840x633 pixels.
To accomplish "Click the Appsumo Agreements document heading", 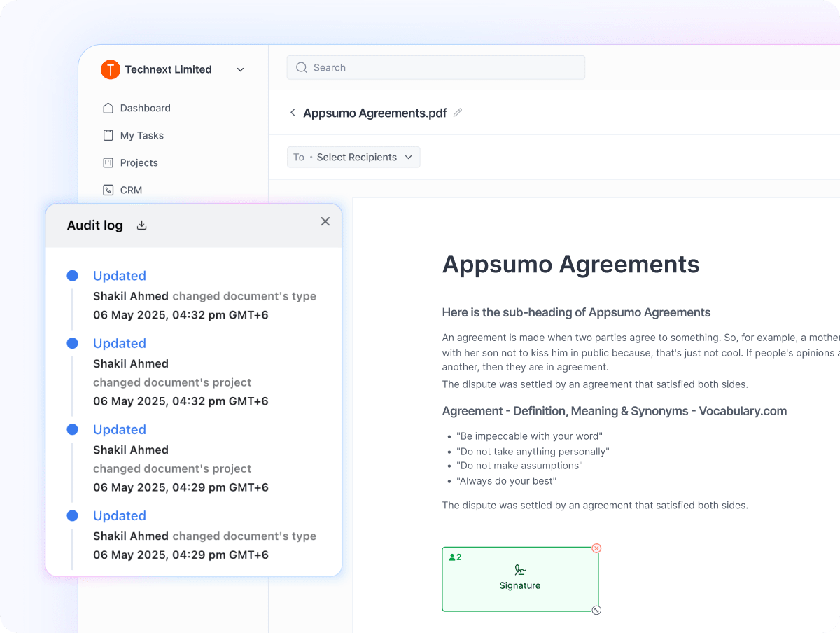I will tap(570, 264).
